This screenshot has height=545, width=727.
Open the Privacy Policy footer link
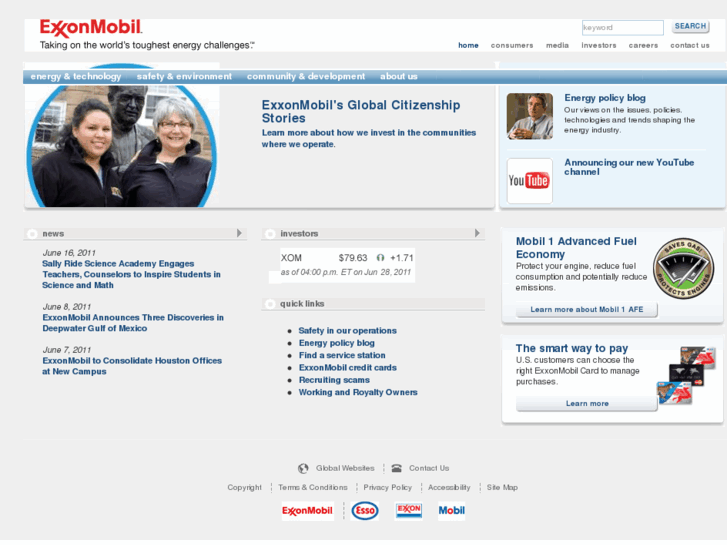pos(388,488)
